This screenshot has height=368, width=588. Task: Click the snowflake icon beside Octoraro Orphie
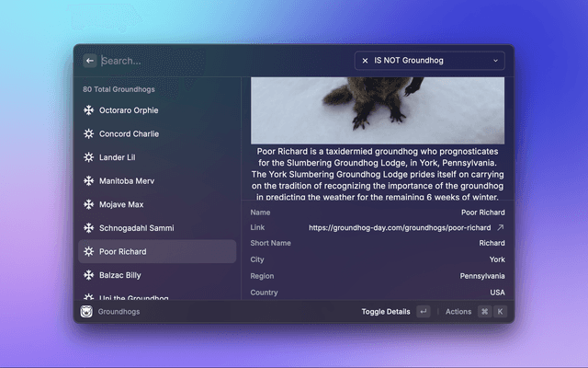coord(88,110)
